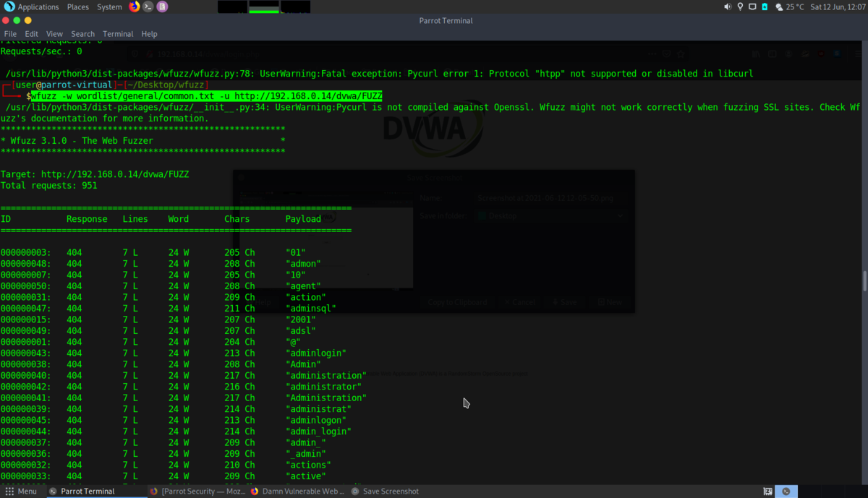The image size is (868, 498).
Task: Launch Firefox from the top panel
Action: 135,7
